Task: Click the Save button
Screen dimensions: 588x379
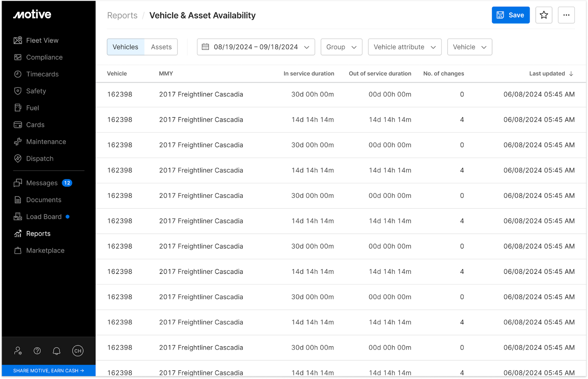Action: tap(510, 15)
